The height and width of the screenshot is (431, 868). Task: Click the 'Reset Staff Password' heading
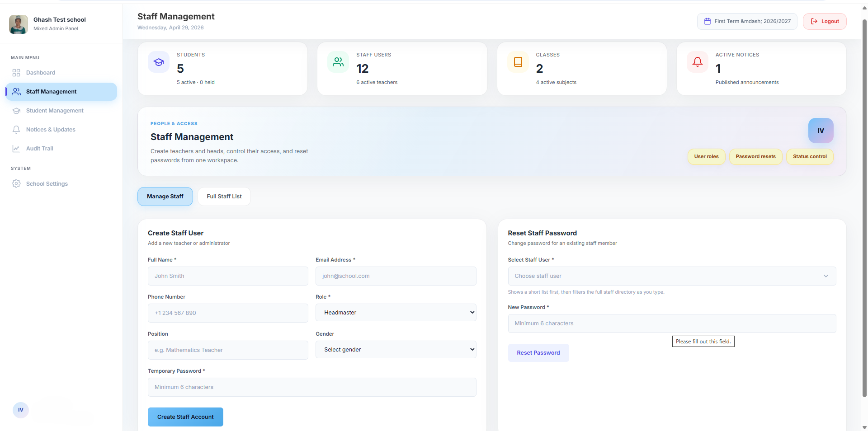542,233
